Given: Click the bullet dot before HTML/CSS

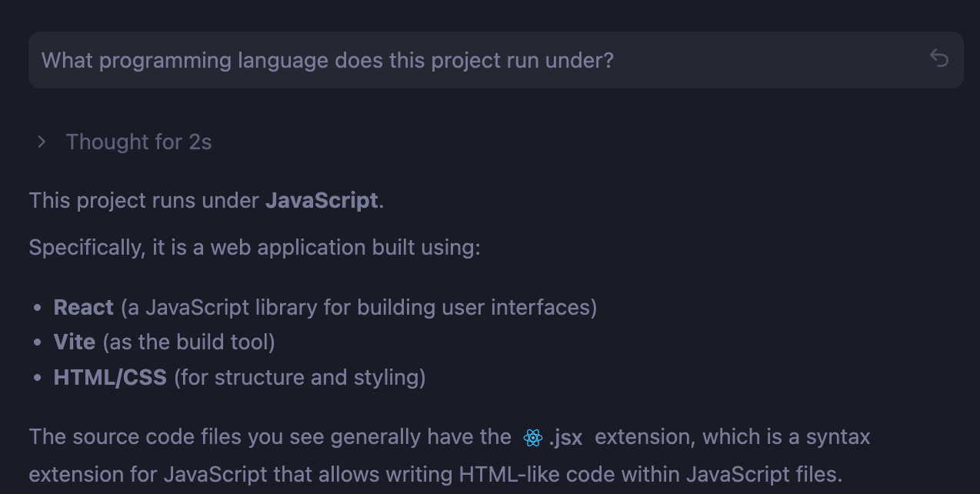Looking at the screenshot, I should point(38,379).
